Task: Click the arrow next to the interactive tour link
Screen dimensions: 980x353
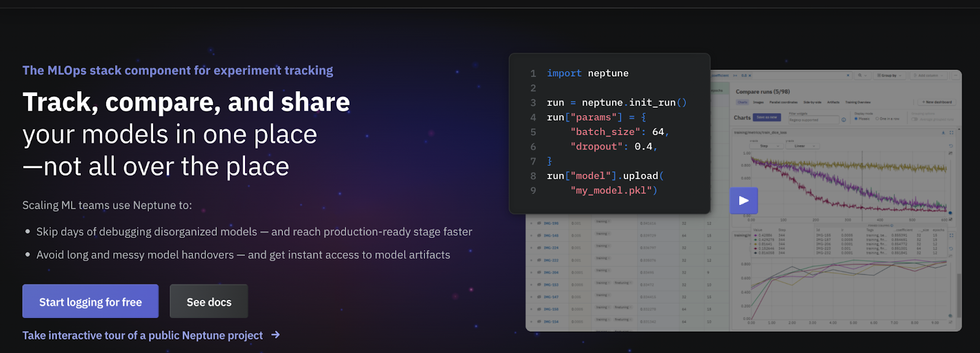Action: [276, 335]
